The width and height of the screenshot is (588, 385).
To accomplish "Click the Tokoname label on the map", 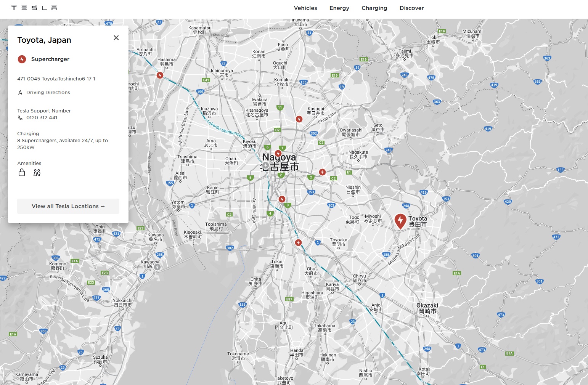I will click(238, 356).
